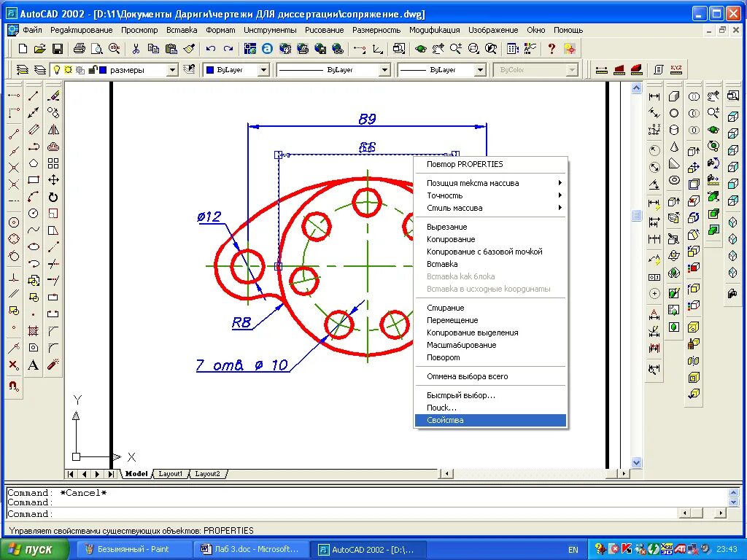Open a file with the Open folder icon

[40, 49]
